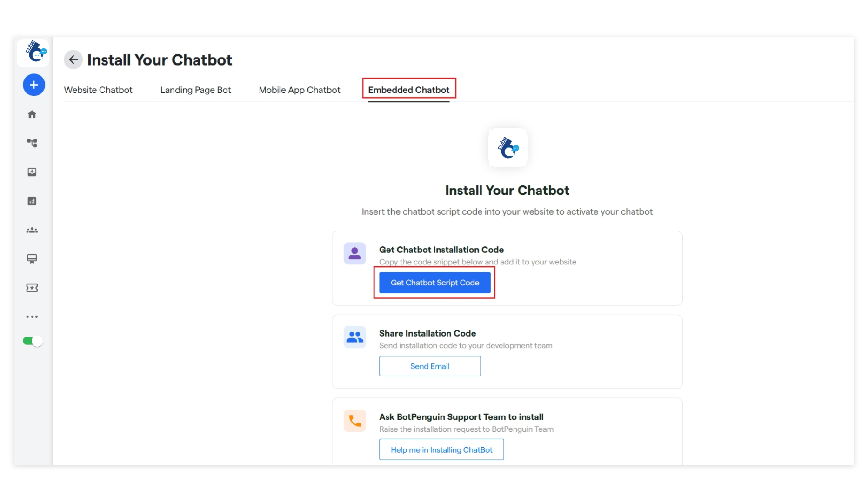The image size is (868, 502).
Task: Click the purple user icon beside installation code
Action: click(x=354, y=253)
